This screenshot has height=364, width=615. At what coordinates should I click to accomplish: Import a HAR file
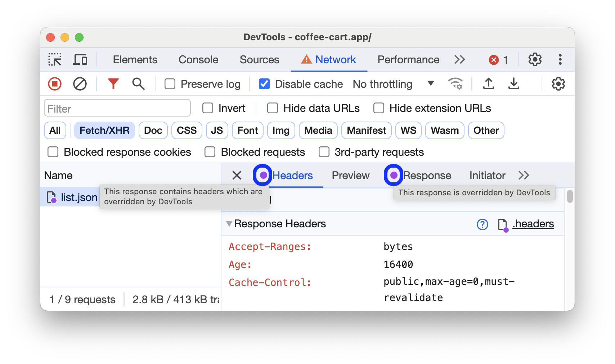click(488, 84)
